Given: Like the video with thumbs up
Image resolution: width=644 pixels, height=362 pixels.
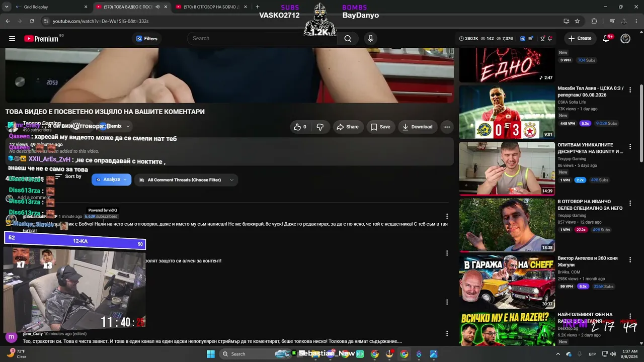Looking at the screenshot, I should click(x=300, y=127).
